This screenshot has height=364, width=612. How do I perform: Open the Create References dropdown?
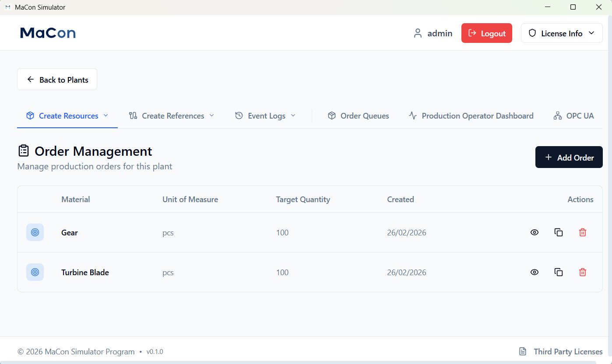[x=171, y=115]
